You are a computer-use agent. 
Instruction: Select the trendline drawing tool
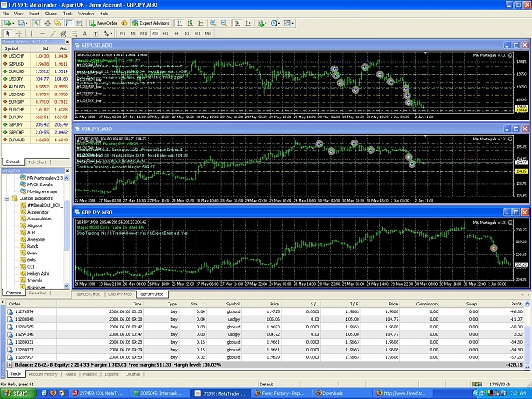click(53, 33)
